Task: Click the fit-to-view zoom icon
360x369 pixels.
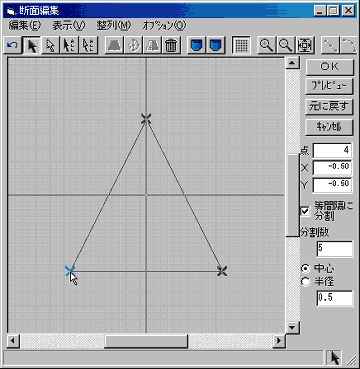Action: point(305,45)
